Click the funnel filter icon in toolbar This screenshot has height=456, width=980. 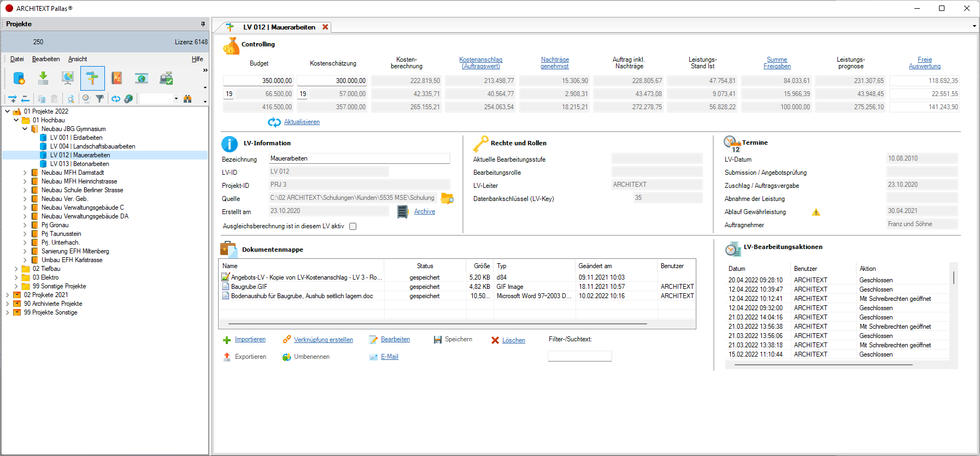pos(99,99)
